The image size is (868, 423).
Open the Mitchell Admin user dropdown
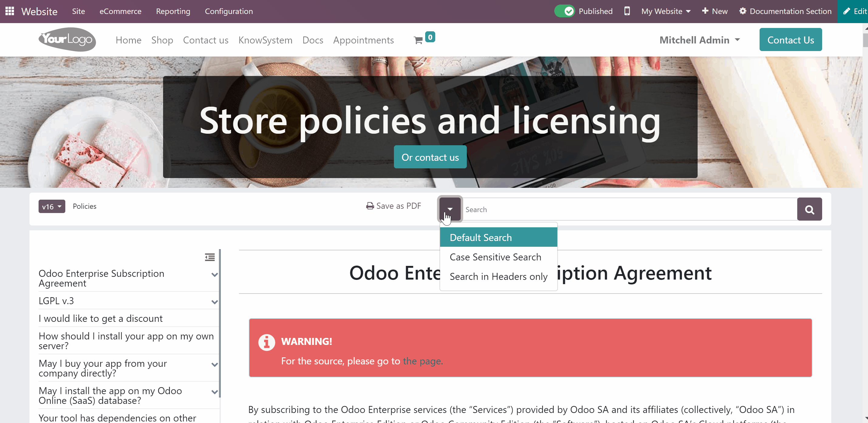click(699, 40)
